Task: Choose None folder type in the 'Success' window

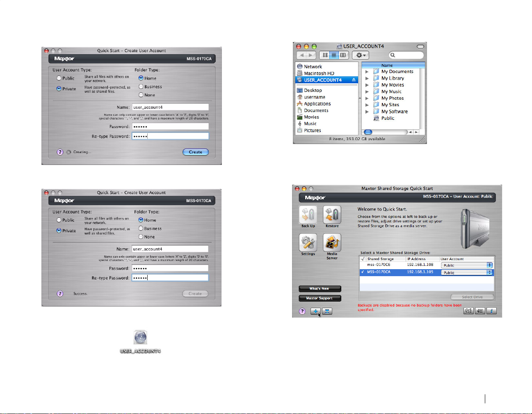Action: [141, 237]
